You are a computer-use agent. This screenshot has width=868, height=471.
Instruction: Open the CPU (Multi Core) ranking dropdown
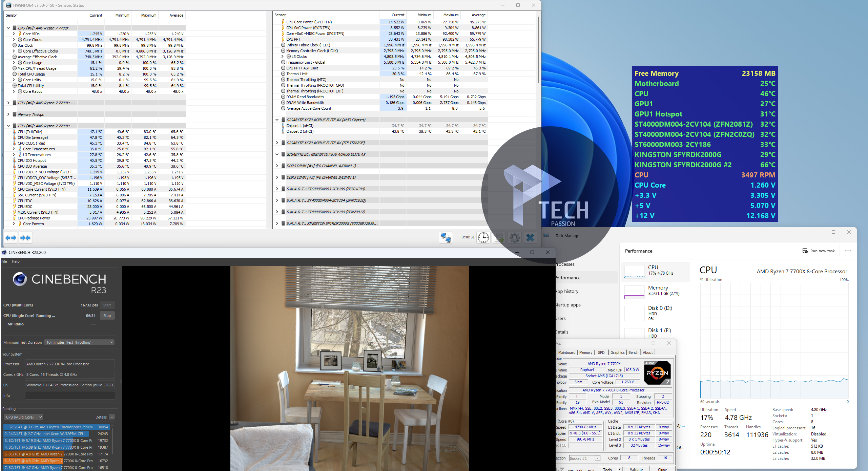(x=24, y=417)
